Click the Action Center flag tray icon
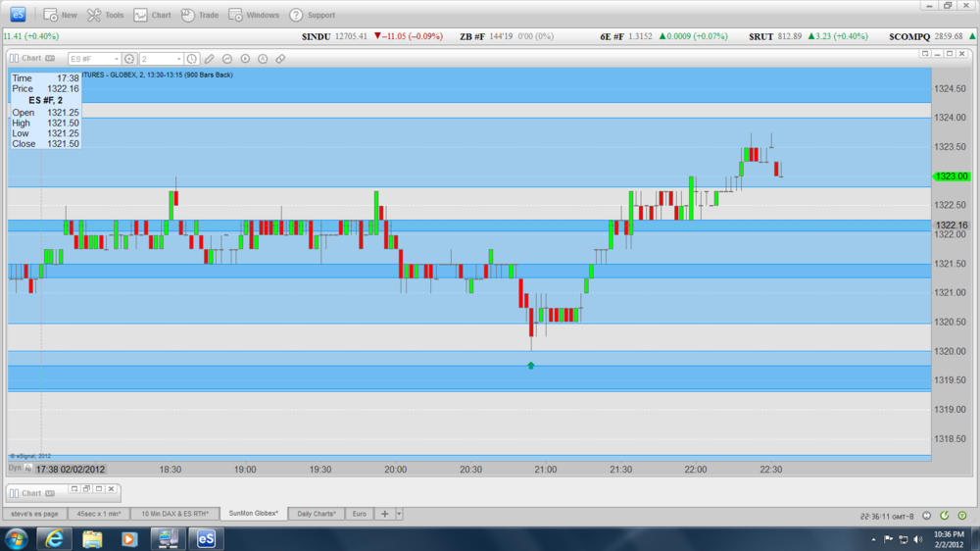The image size is (980, 551). pos(888,539)
